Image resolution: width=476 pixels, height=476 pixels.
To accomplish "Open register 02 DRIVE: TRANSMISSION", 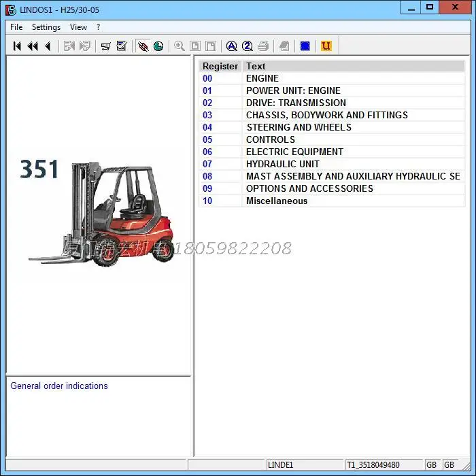I will pyautogui.click(x=332, y=103).
